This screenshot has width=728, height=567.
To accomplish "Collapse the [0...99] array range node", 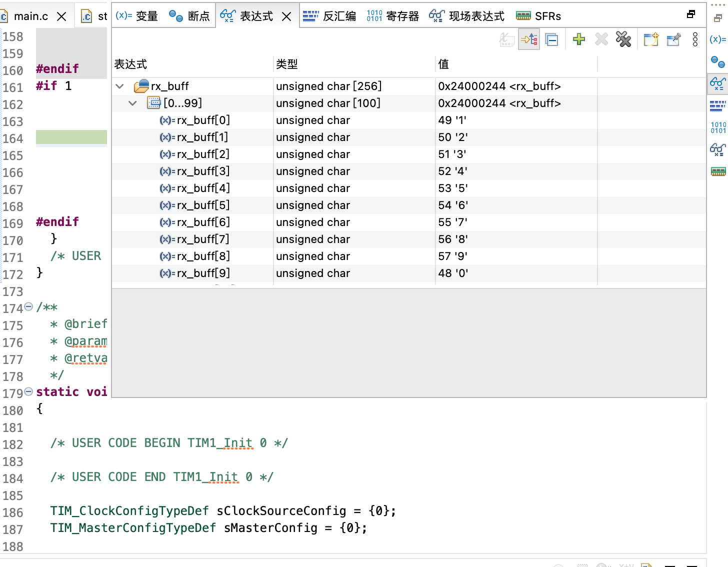I will point(132,103).
